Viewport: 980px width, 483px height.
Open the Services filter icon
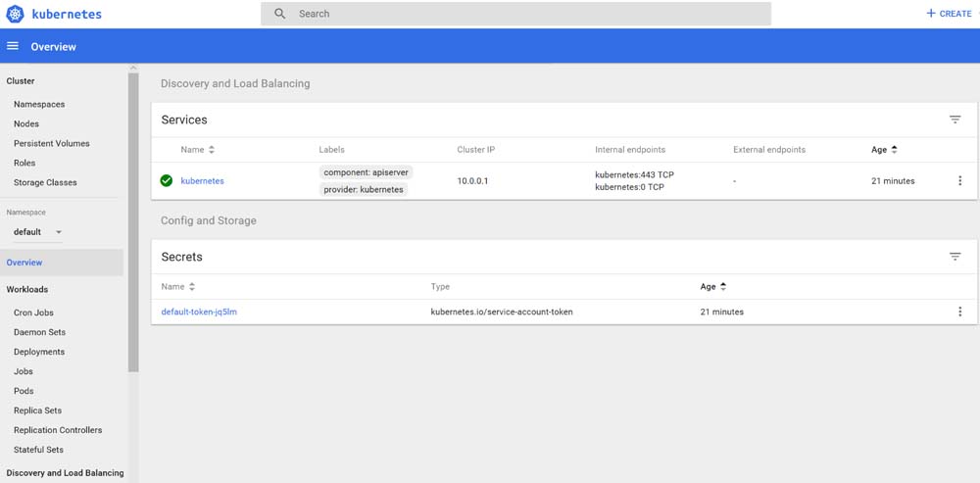pyautogui.click(x=955, y=120)
